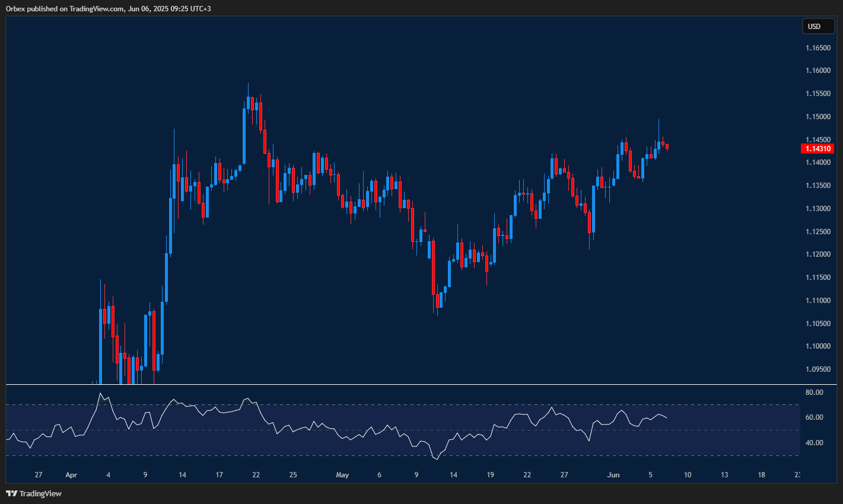
Task: Click the RSI overbought level 80.00 label
Action: click(x=813, y=392)
